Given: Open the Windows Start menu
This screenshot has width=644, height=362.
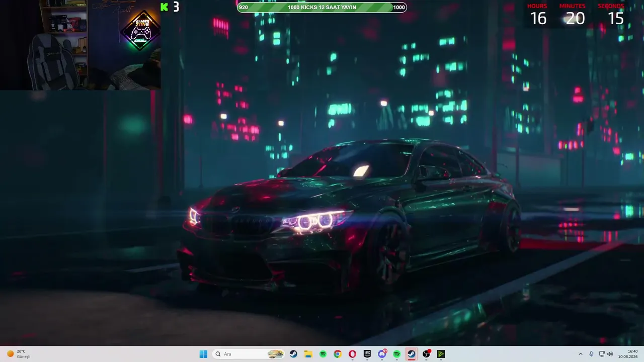Looking at the screenshot, I should 203,354.
